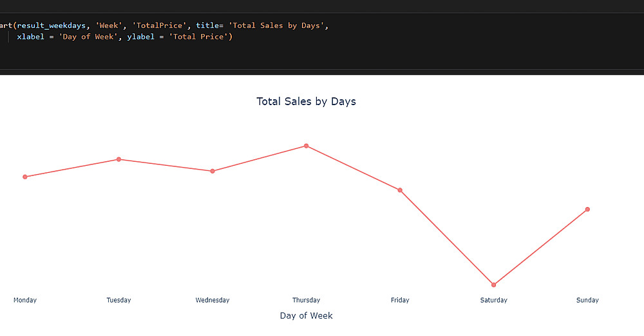The width and height of the screenshot is (644, 336).
Task: Click the Thursday peak data point
Action: [307, 146]
